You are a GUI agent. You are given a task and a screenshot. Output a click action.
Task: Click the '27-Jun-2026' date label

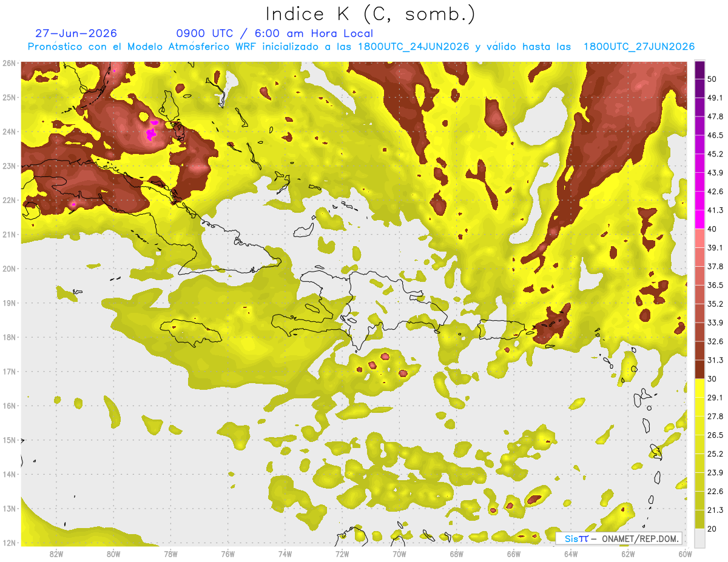pos(76,33)
